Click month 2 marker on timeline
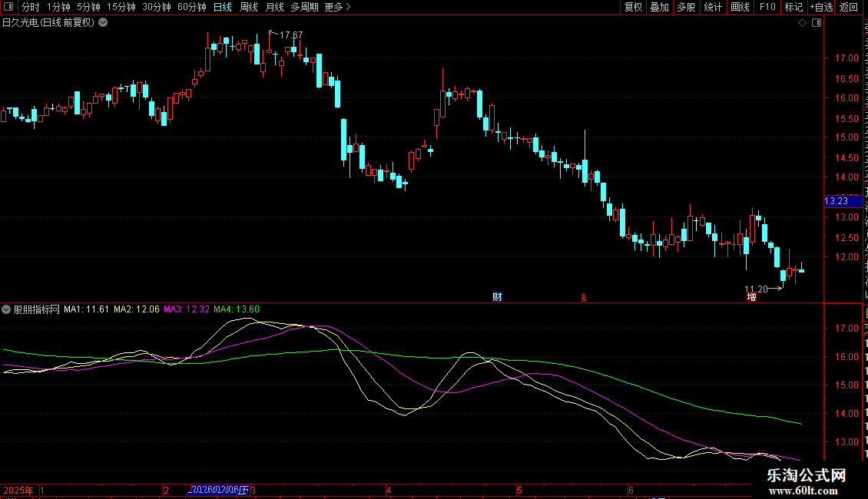This screenshot has height=499, width=868. 166,490
